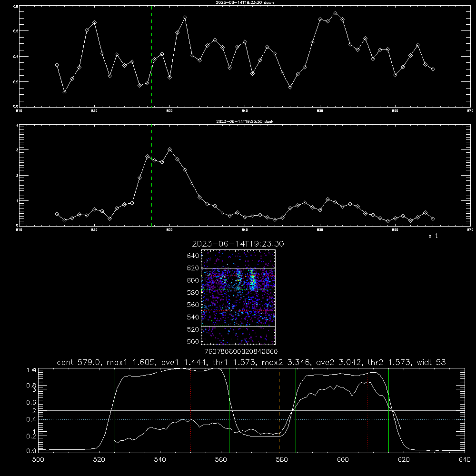The height and width of the screenshot is (476, 476).
Task: Click the dawn peak diamond at 820
Action: [94, 23]
